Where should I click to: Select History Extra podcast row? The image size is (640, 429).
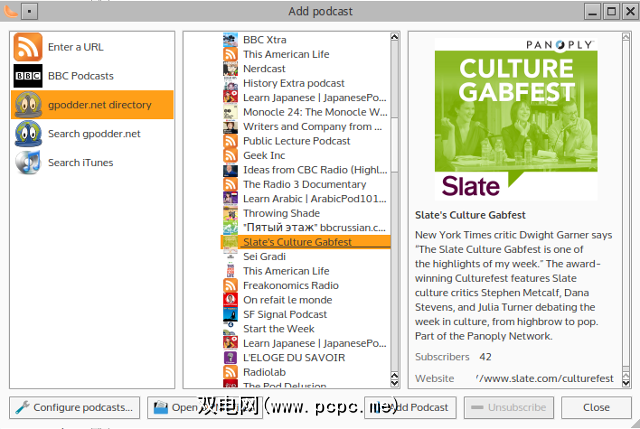pyautogui.click(x=306, y=83)
